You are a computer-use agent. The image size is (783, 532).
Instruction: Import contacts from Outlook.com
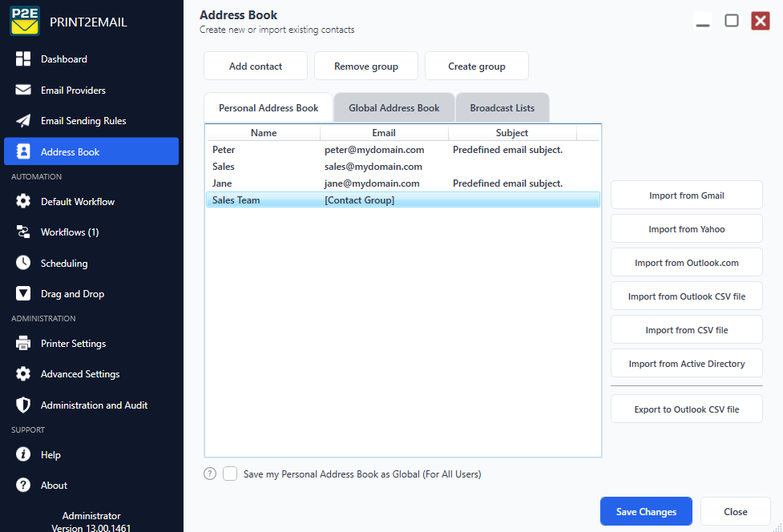pyautogui.click(x=686, y=263)
